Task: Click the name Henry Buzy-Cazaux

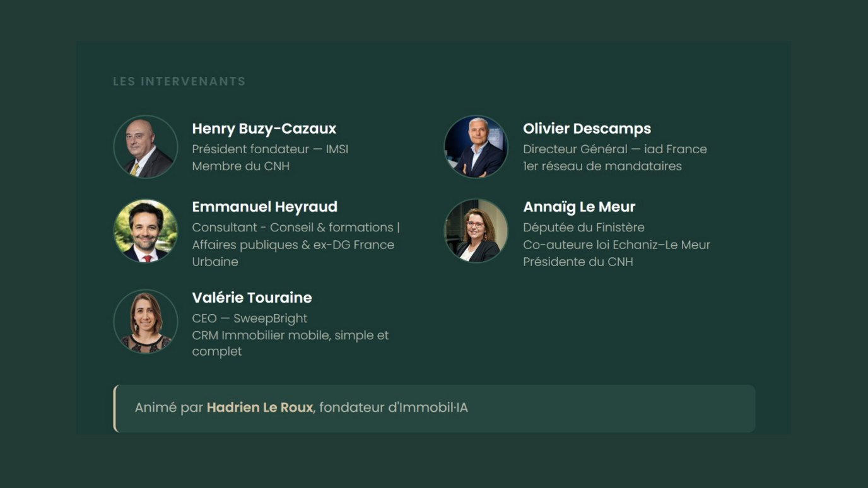Action: (264, 129)
